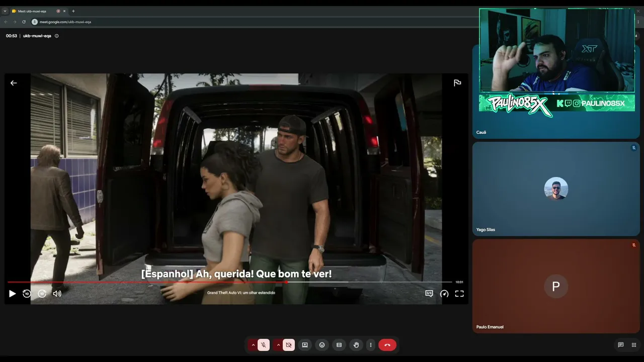Send a reaction emoji
Screen dimensions: 644x362
[x=322, y=345]
